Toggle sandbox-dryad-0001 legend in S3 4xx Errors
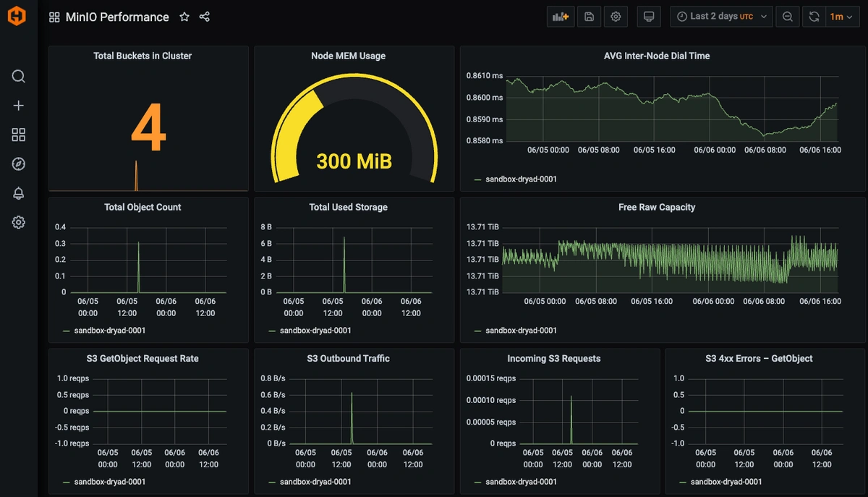This screenshot has height=497, width=868. [726, 481]
